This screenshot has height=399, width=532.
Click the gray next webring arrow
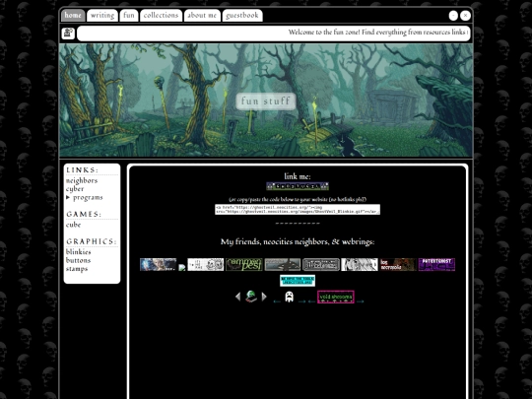pyautogui.click(x=264, y=297)
